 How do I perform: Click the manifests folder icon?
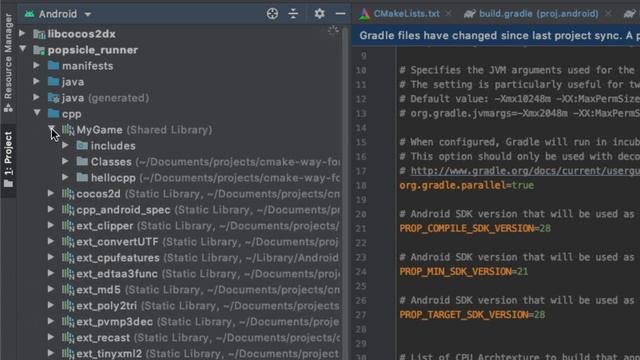[53, 65]
